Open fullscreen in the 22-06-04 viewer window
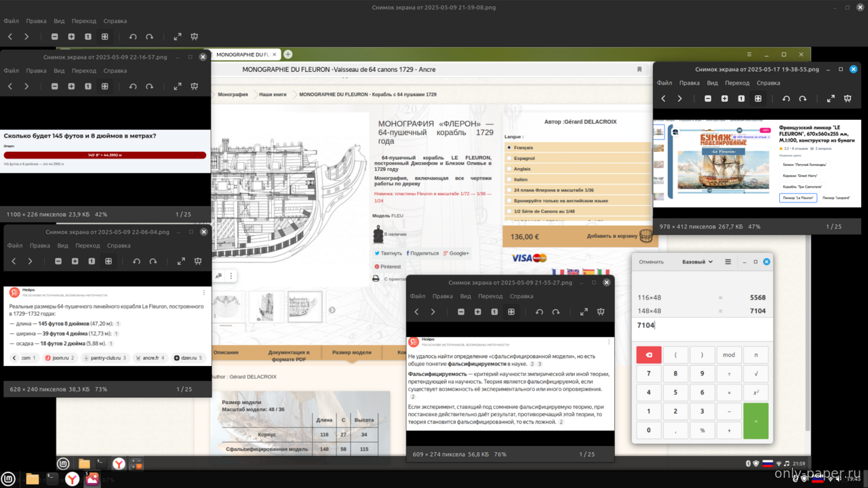This screenshot has height=488, width=868. pos(181,261)
